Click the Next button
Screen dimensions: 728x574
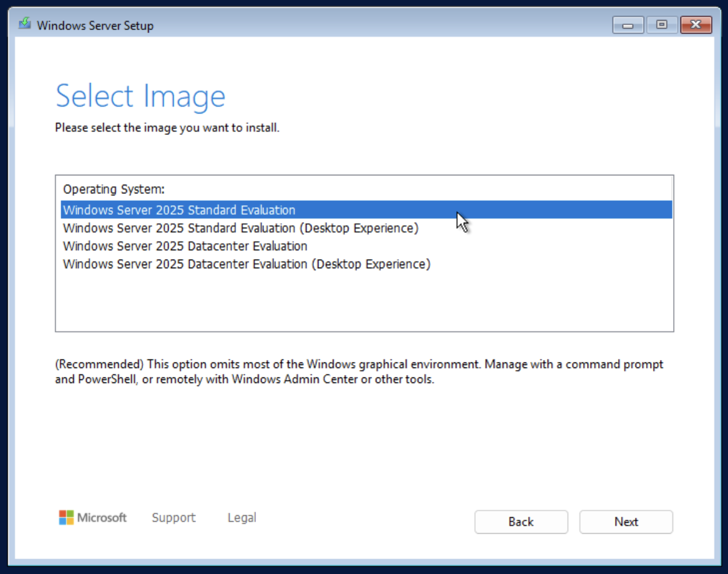click(x=626, y=522)
